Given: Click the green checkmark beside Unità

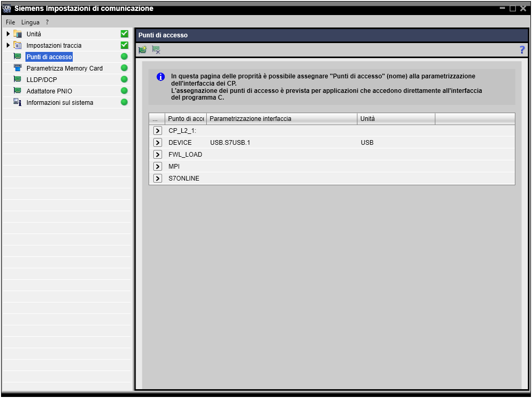Looking at the screenshot, I should pos(125,34).
